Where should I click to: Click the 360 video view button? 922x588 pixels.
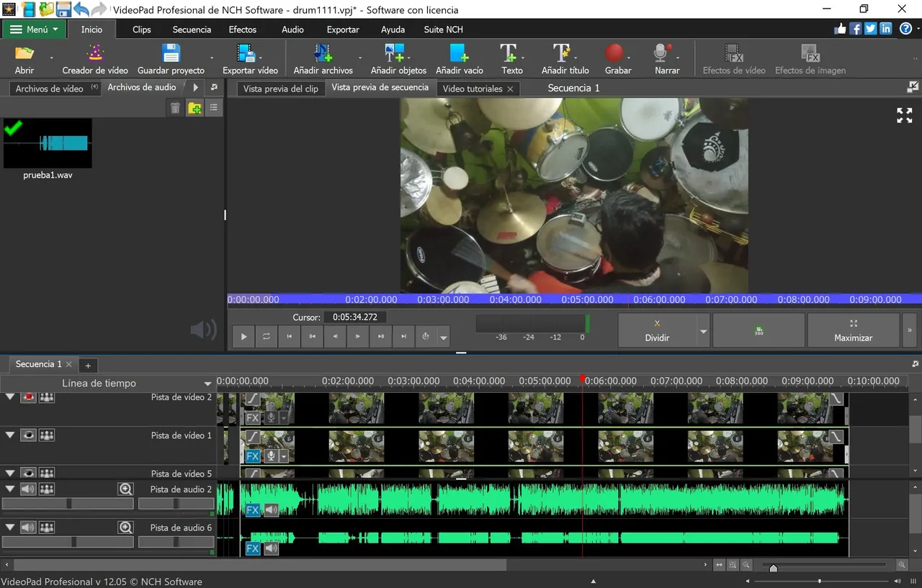pos(758,330)
